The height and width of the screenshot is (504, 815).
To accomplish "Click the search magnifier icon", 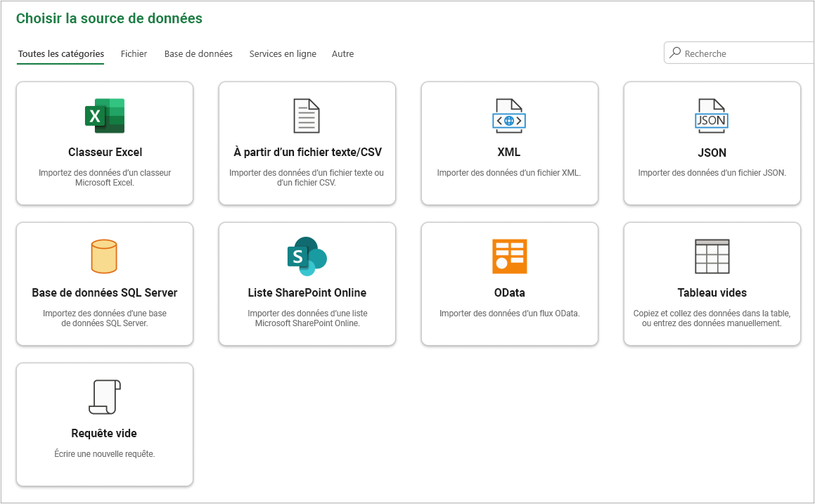I will click(675, 53).
